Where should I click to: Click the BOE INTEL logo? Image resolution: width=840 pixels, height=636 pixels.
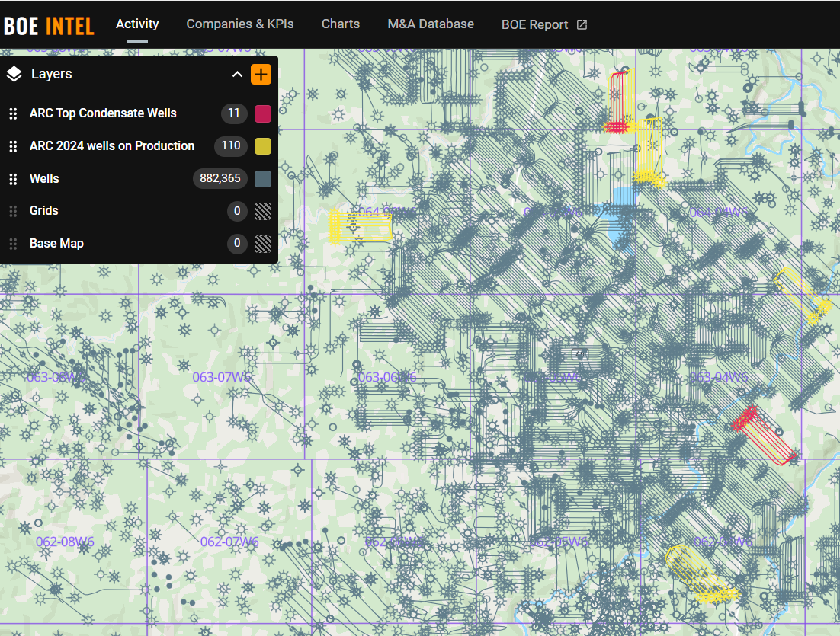pos(49,26)
